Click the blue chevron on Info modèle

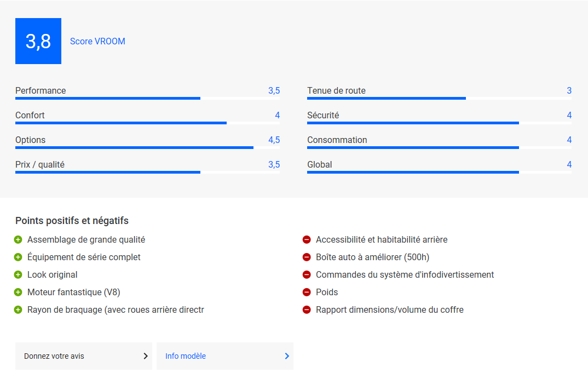[x=287, y=356]
